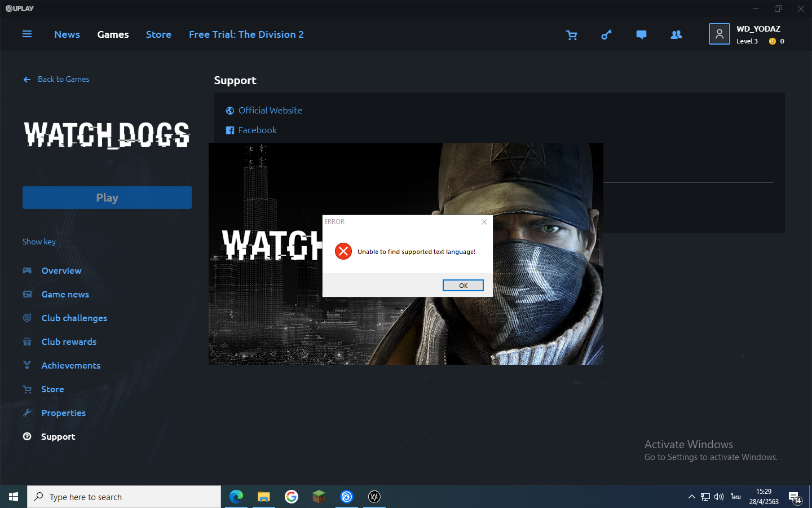812x508 pixels.
Task: Click the back arrow beside Back to Games
Action: (27, 80)
